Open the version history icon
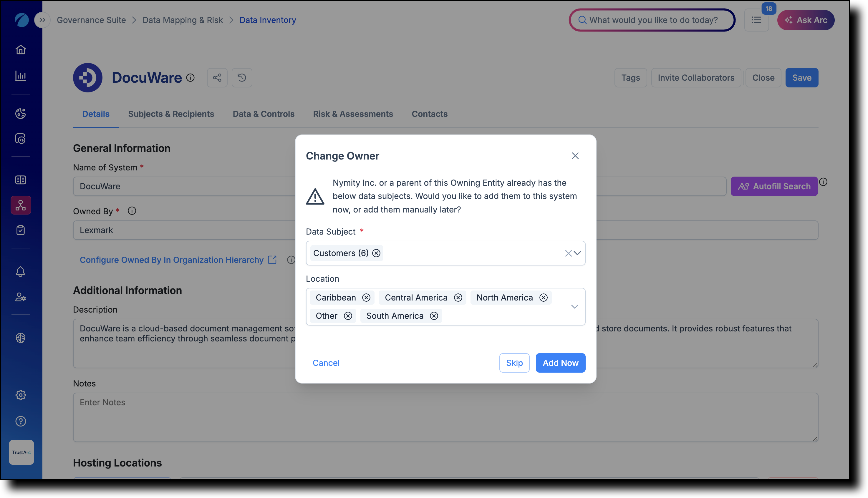This screenshot has height=498, width=868. click(242, 78)
